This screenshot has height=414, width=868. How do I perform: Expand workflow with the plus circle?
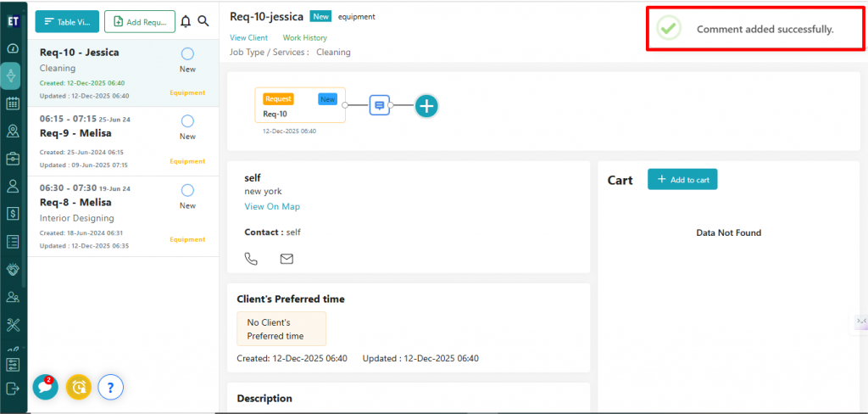click(426, 106)
